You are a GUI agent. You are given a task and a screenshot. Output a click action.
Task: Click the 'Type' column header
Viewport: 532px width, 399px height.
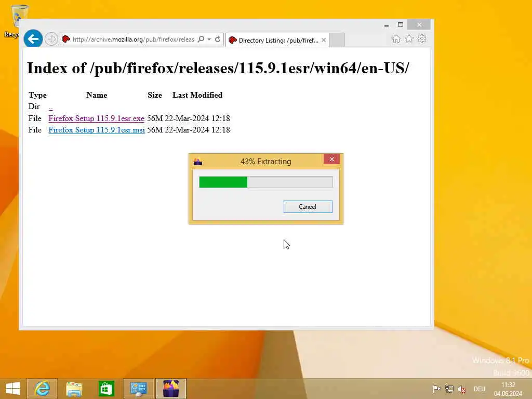pos(37,95)
